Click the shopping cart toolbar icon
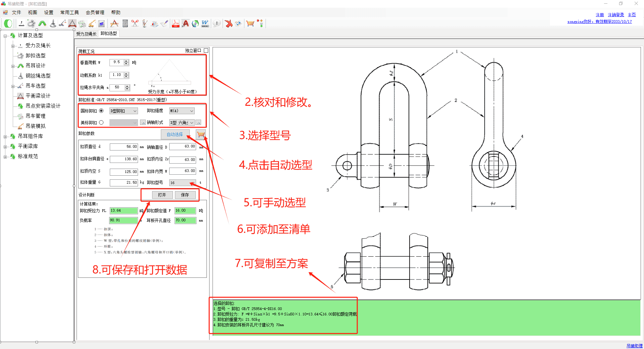 [x=250, y=24]
